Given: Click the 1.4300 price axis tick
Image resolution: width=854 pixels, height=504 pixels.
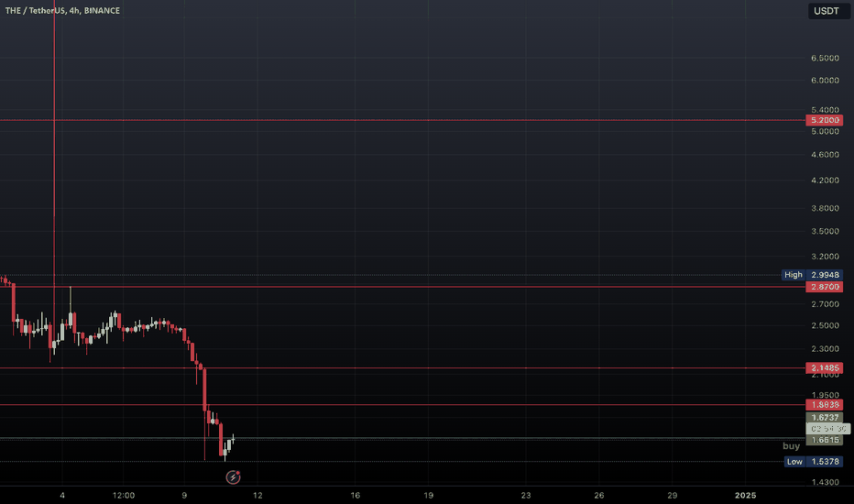Looking at the screenshot, I should pos(825,482).
